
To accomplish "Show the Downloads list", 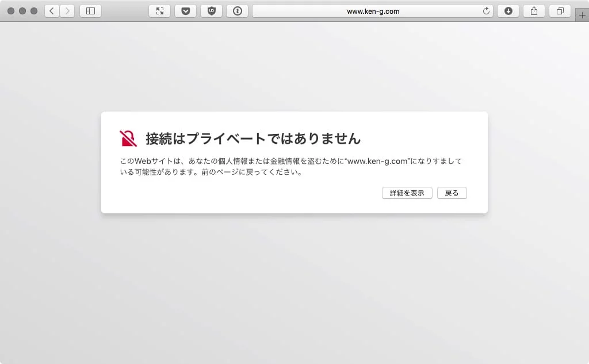I will pyautogui.click(x=508, y=10).
